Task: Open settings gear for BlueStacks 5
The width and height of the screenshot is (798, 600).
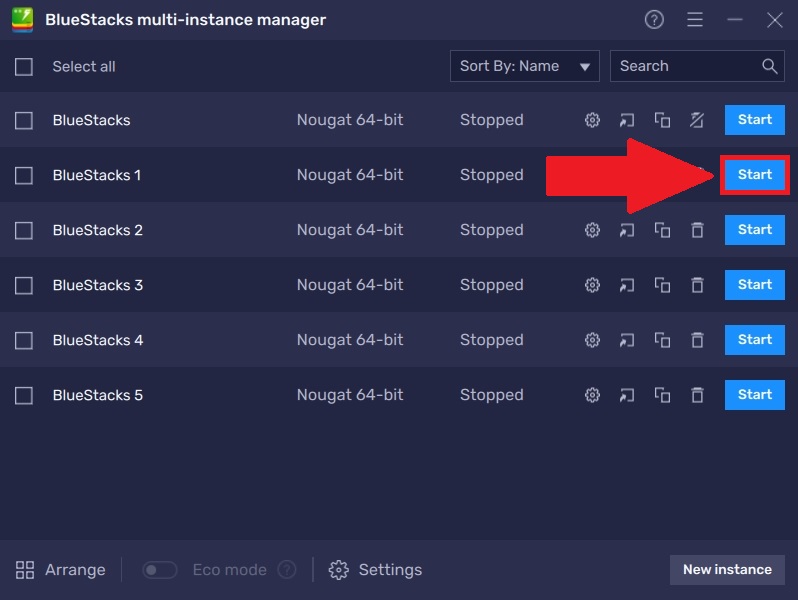Action: point(592,395)
